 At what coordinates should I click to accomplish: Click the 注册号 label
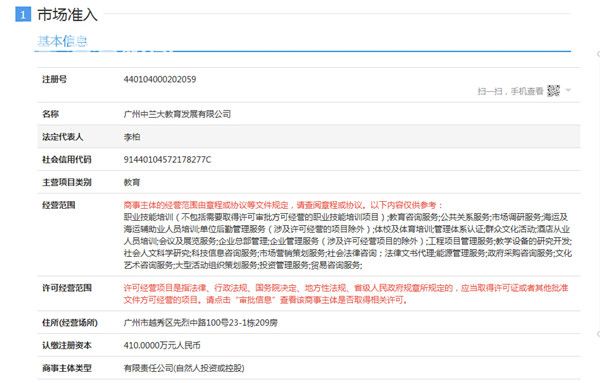(54, 79)
